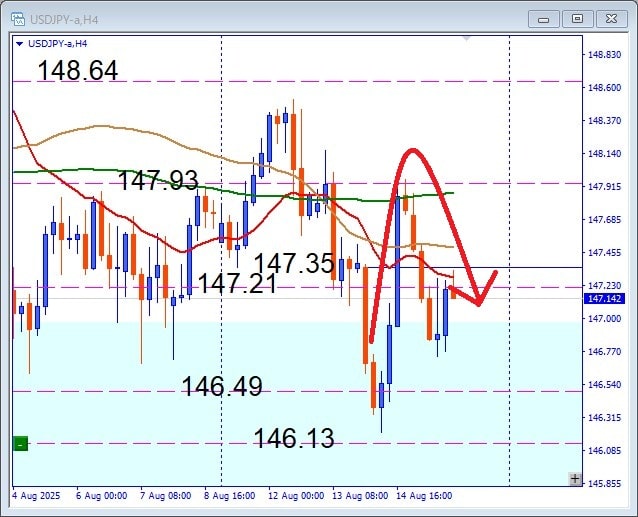Click the 146.770 price scale value
Screen dimensions: 638x517
[x=605, y=351]
